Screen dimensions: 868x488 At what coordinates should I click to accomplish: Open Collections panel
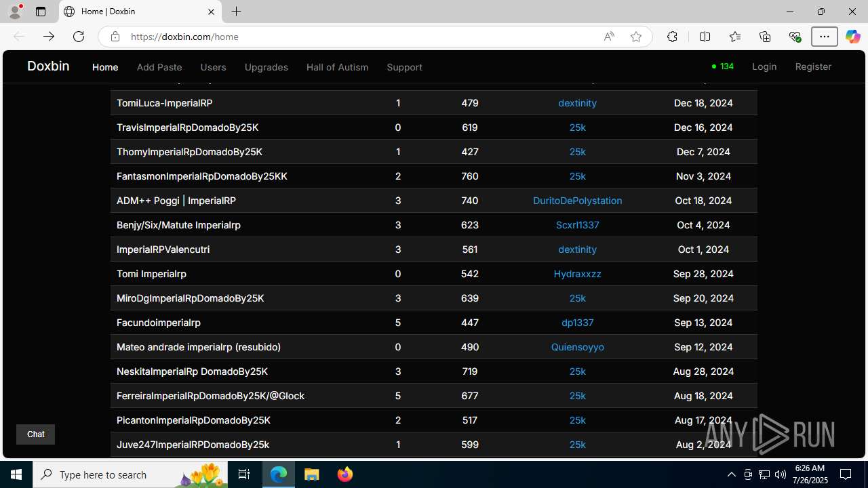point(765,37)
